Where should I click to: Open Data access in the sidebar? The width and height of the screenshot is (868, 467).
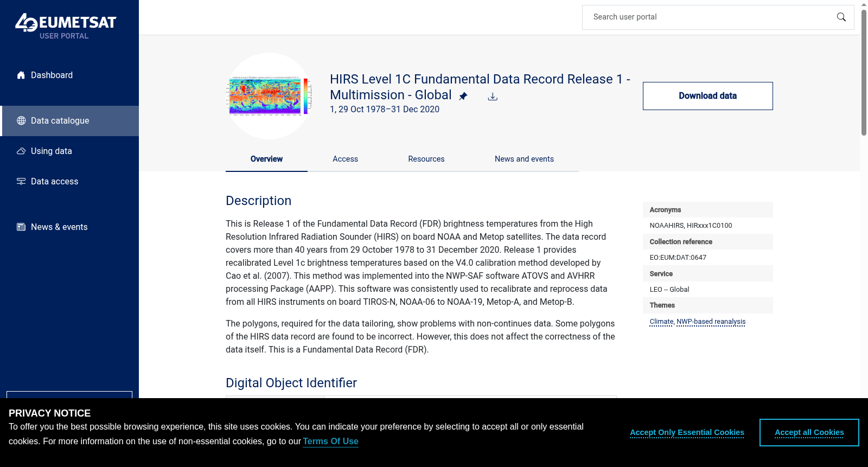click(69, 182)
